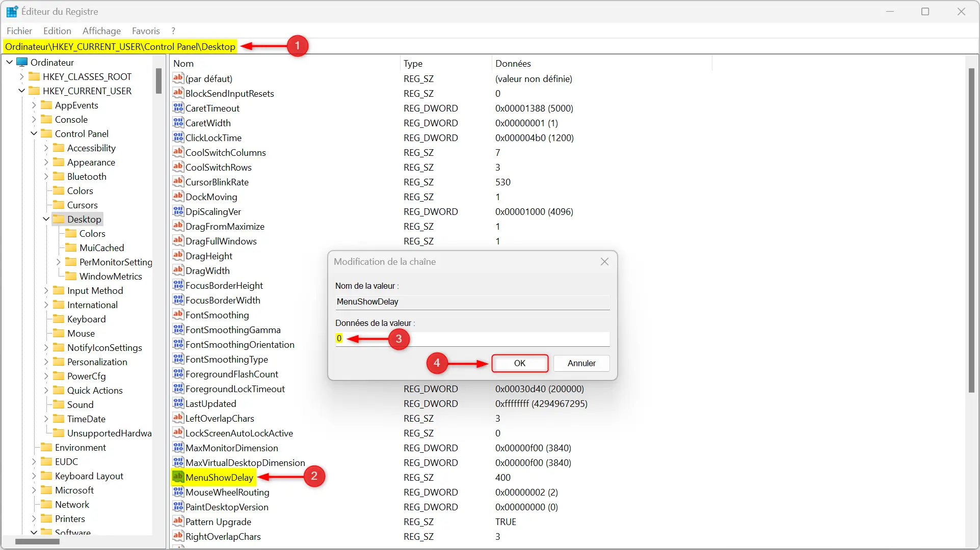Click the Registry Editor app icon in title bar
Image resolution: width=980 pixels, height=550 pixels.
pyautogui.click(x=12, y=11)
